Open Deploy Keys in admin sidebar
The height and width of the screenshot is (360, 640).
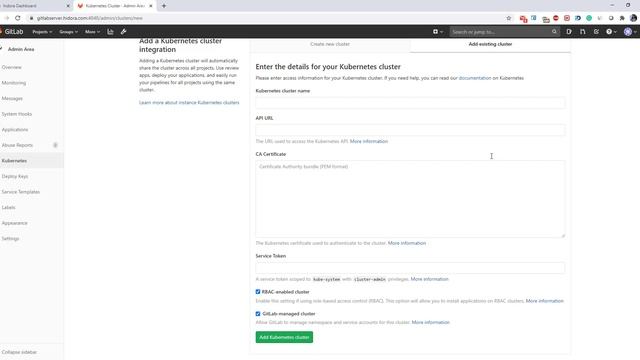click(15, 176)
